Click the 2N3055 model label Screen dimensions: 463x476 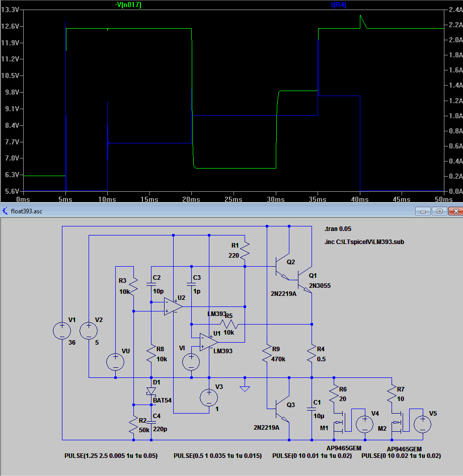tap(320, 286)
